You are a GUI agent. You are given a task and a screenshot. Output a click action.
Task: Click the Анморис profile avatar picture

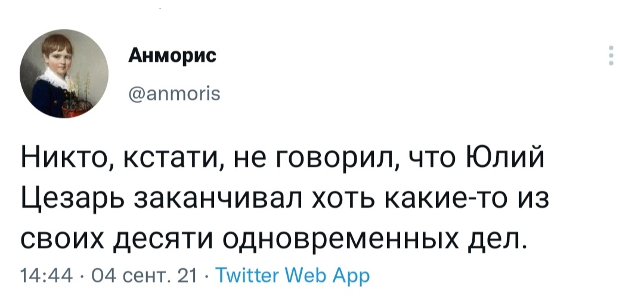[x=64, y=73]
